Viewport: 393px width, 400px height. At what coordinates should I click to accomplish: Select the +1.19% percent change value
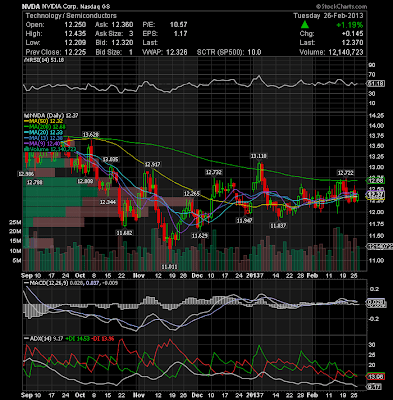pyautogui.click(x=350, y=25)
